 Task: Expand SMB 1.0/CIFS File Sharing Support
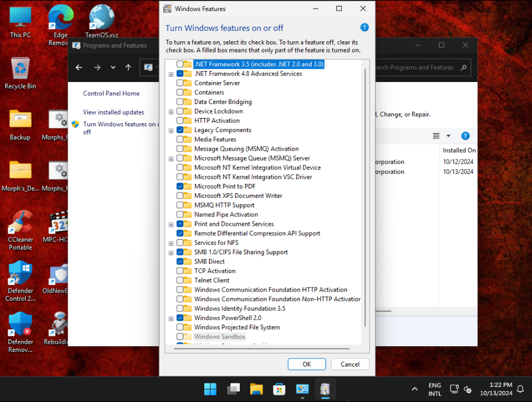171,252
